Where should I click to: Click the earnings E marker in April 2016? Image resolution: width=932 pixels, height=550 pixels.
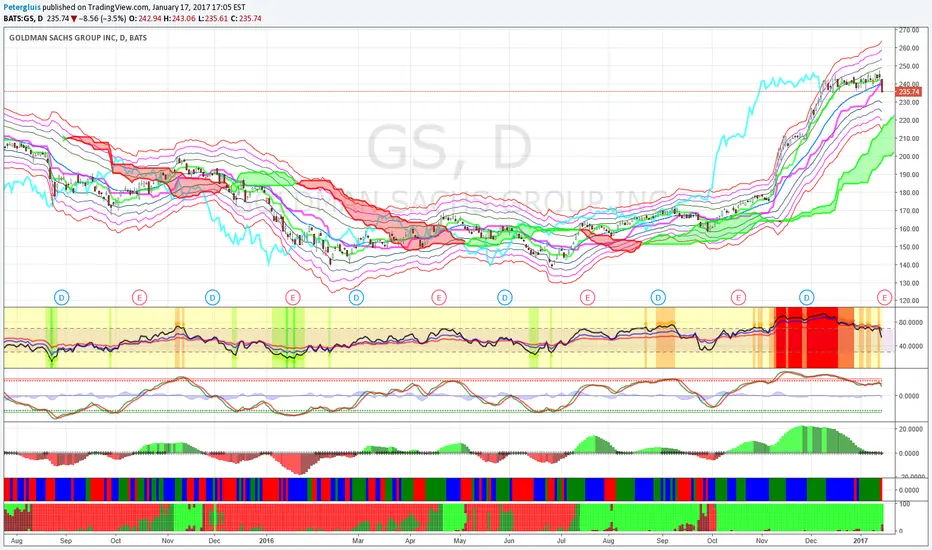coord(439,297)
